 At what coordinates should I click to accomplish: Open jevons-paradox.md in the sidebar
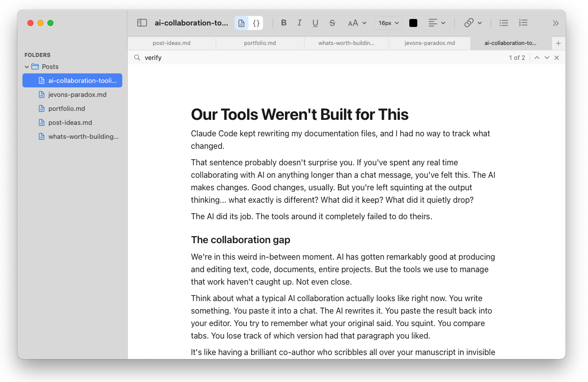[x=72, y=94]
